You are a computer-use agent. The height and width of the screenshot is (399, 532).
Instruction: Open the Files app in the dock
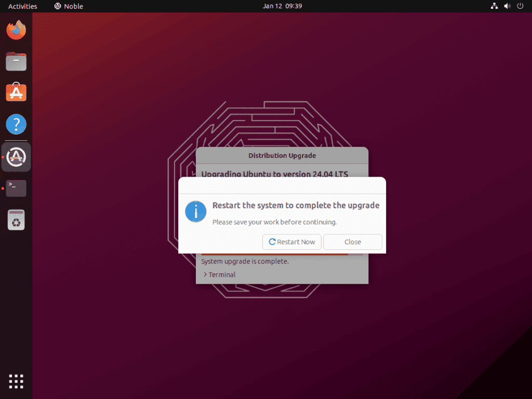(x=16, y=61)
